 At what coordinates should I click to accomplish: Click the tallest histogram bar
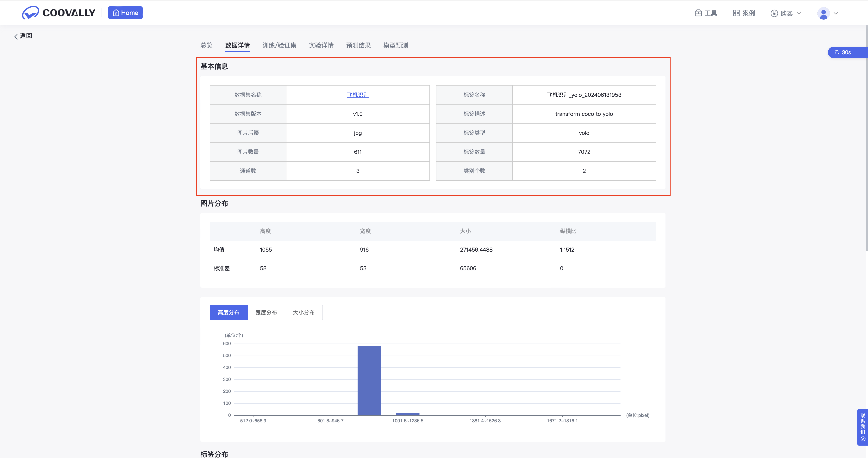(369, 380)
